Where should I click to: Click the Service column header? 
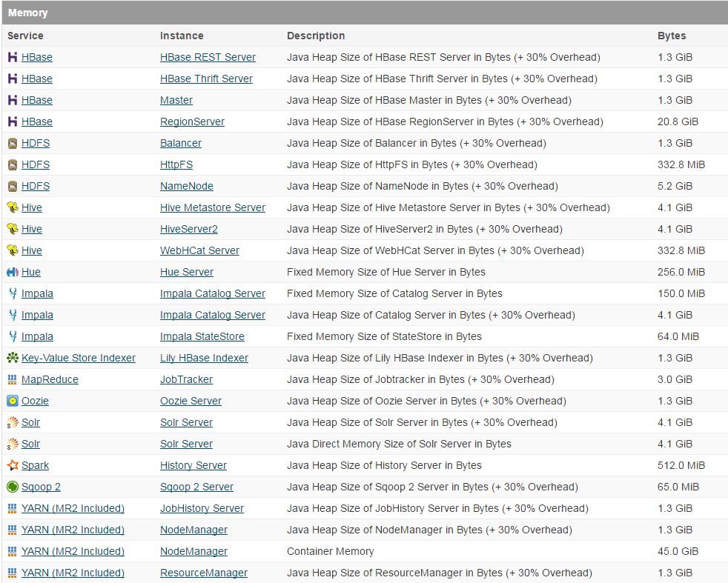point(25,36)
